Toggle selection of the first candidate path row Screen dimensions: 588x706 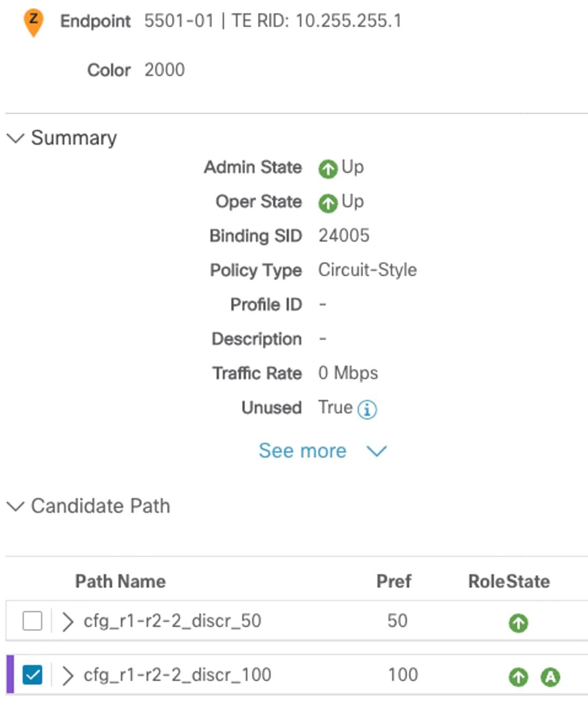(33, 622)
